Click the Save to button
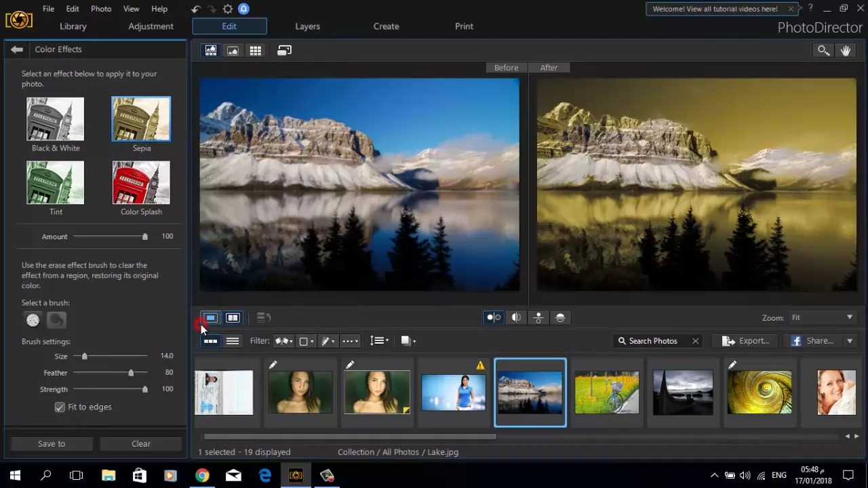The image size is (868, 488). point(52,444)
